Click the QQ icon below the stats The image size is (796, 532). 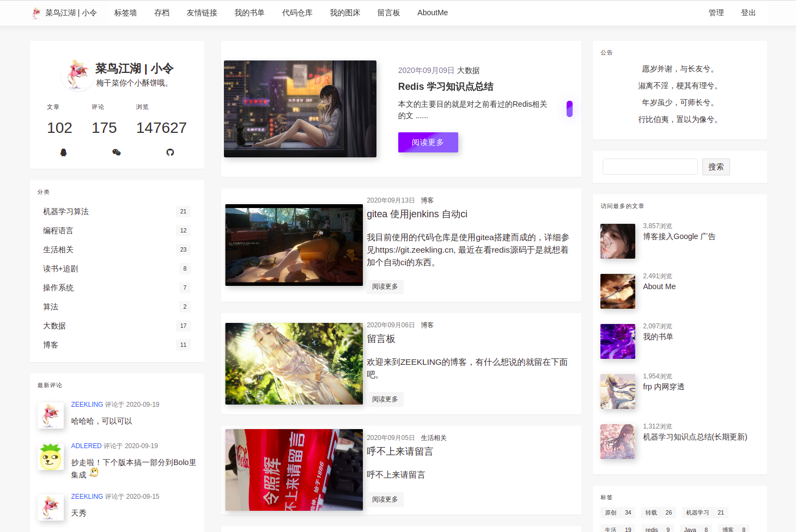point(63,152)
